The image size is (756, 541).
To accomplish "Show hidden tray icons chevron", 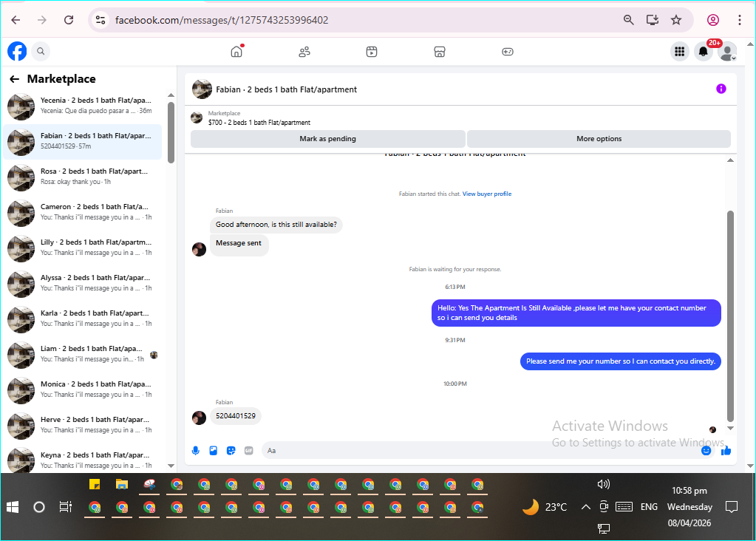I will (x=586, y=507).
